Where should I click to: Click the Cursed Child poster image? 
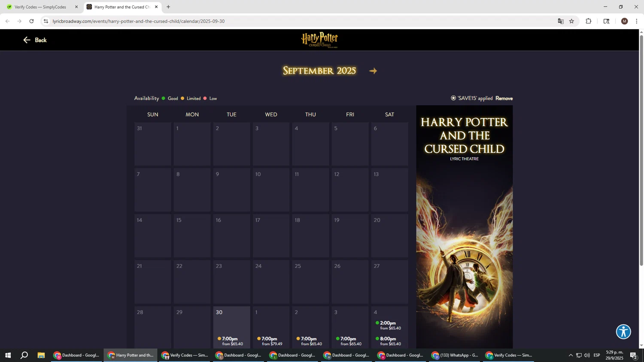click(464, 227)
